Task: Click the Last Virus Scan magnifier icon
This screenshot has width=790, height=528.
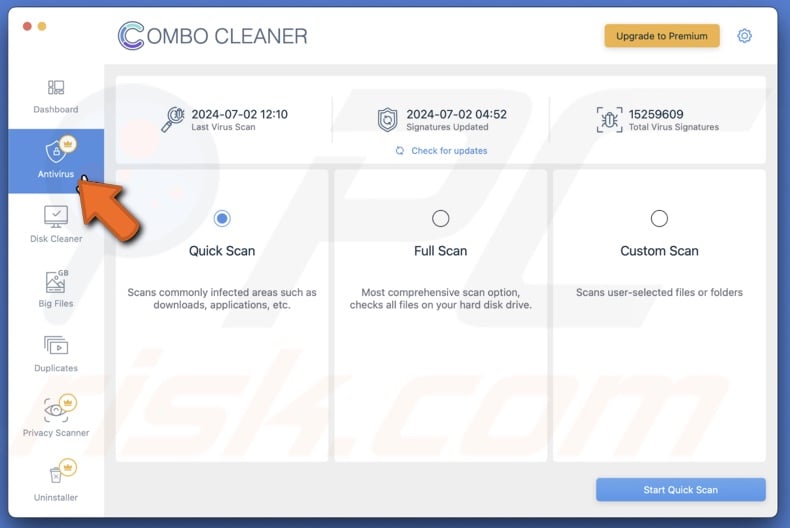Action: [172, 119]
